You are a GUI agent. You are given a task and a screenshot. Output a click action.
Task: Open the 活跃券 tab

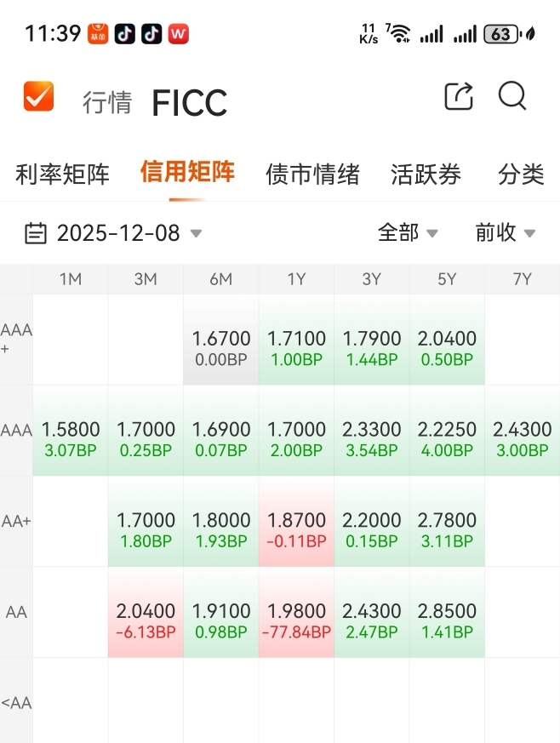pos(426,174)
